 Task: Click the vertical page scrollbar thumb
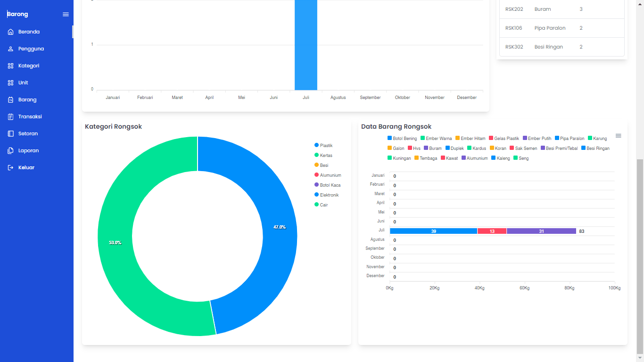639,255
